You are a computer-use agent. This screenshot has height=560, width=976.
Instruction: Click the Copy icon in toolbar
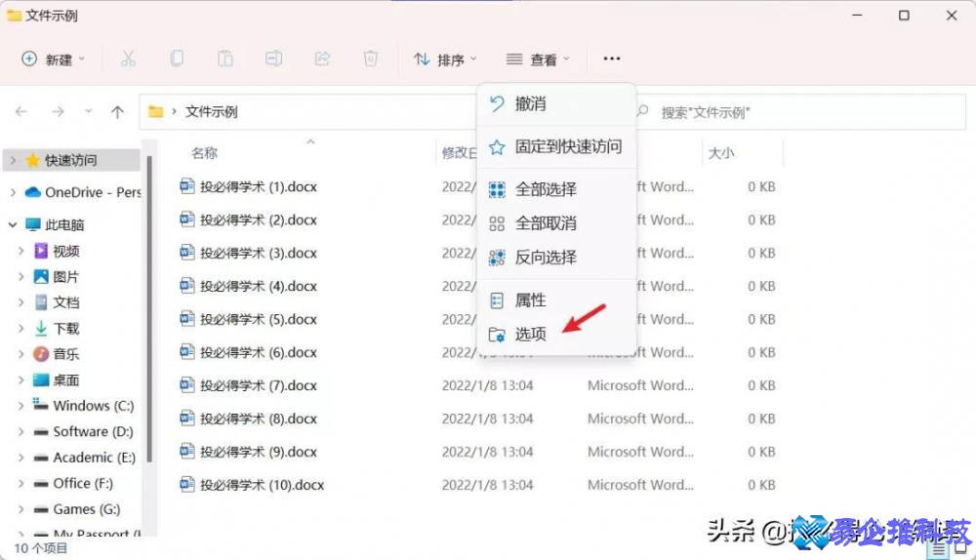177,60
